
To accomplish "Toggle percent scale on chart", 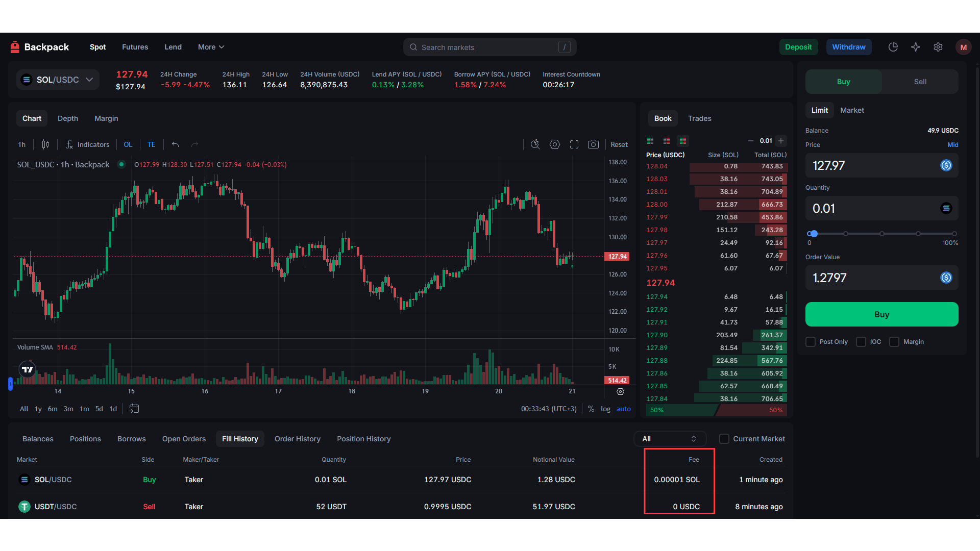I will coord(591,409).
